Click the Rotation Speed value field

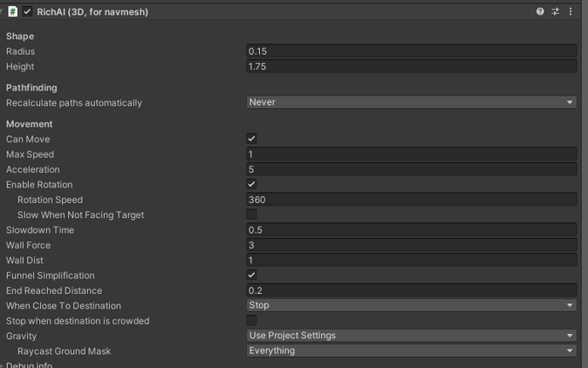pyautogui.click(x=412, y=199)
